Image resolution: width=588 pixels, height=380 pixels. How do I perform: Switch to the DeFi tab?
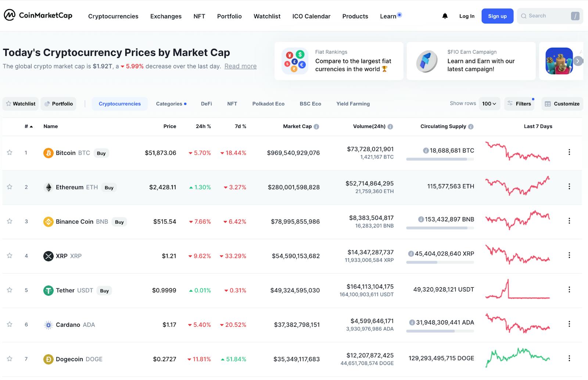[x=206, y=104]
